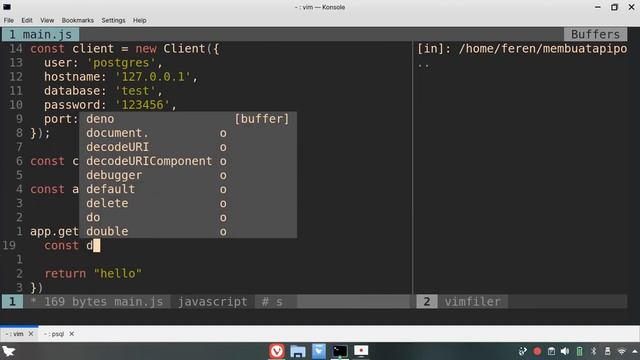Maximize the Konsole window
The width and height of the screenshot is (640, 360).
(x=614, y=7)
